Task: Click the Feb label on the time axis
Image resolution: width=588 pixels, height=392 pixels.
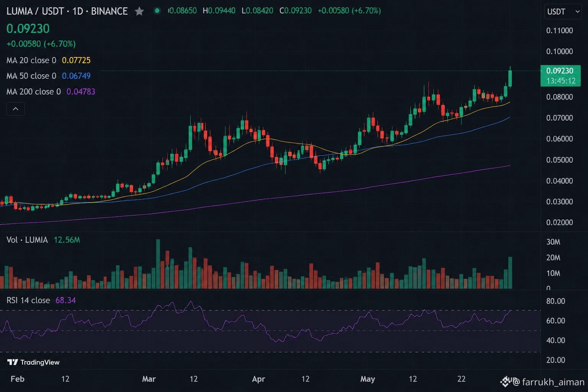Action: coord(18,379)
